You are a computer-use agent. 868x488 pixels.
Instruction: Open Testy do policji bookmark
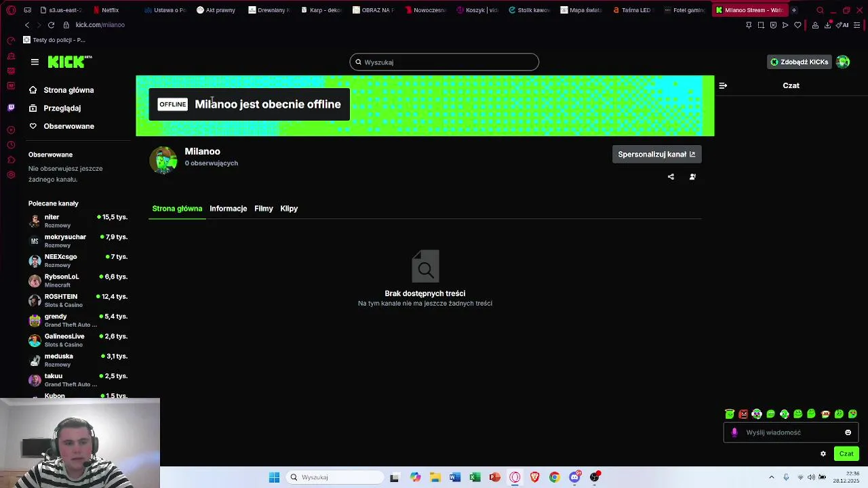pyautogui.click(x=54, y=40)
